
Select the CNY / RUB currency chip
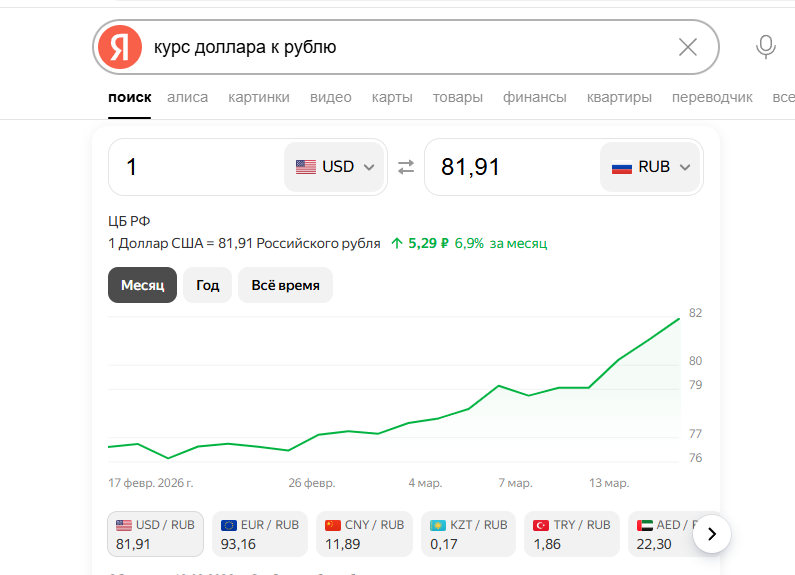click(364, 534)
